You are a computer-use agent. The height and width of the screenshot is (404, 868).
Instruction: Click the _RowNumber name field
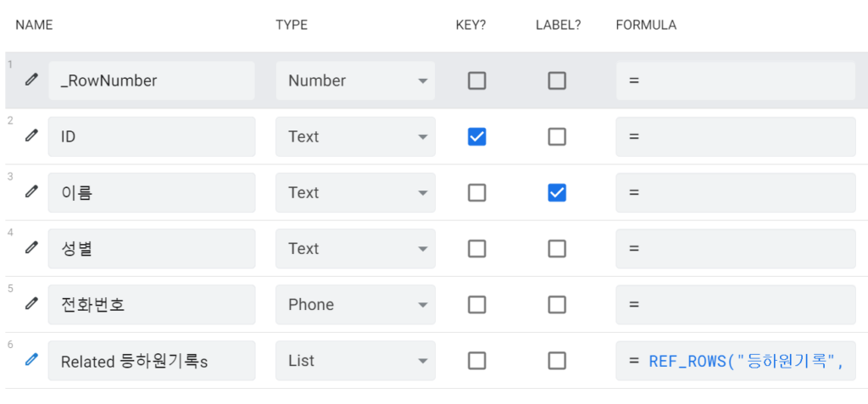coord(152,80)
